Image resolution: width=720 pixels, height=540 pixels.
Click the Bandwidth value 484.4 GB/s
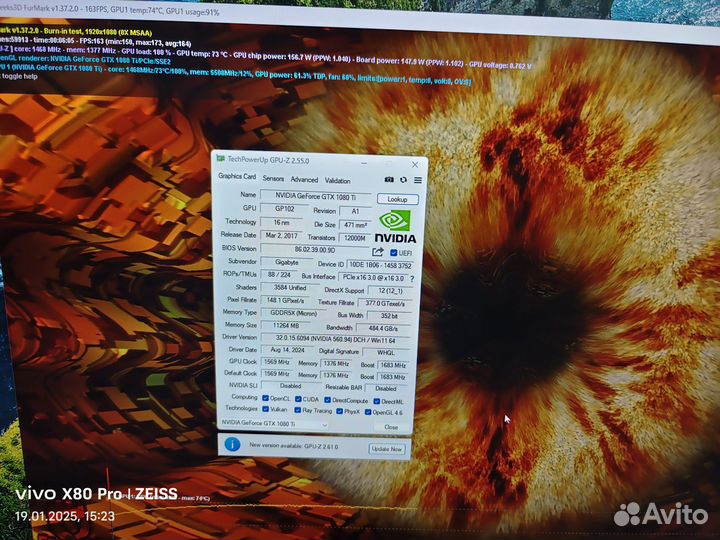(x=383, y=328)
